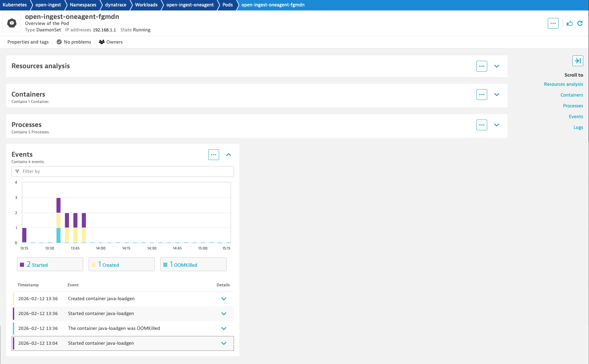Image resolution: width=589 pixels, height=364 pixels.
Task: Expand the Resources analysis section
Action: click(496, 66)
